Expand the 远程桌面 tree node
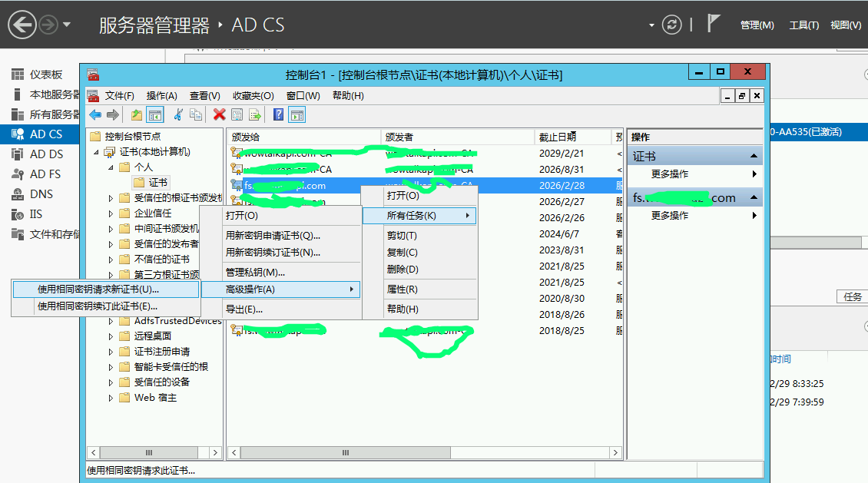Viewport: 868px width, 483px height. click(110, 336)
